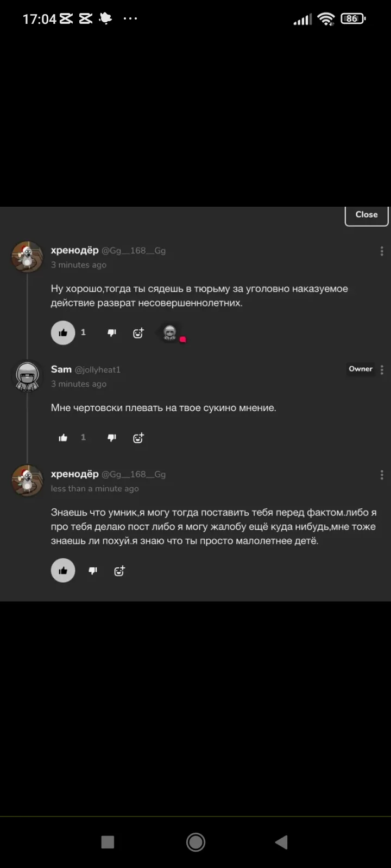The image size is (391, 868).
Task: Open options menu for Sam's comment
Action: [x=382, y=369]
